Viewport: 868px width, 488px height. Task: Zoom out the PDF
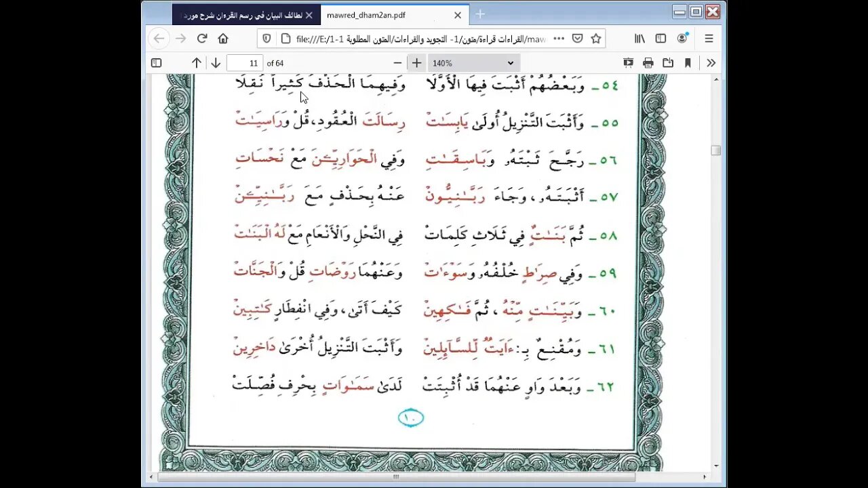(397, 63)
